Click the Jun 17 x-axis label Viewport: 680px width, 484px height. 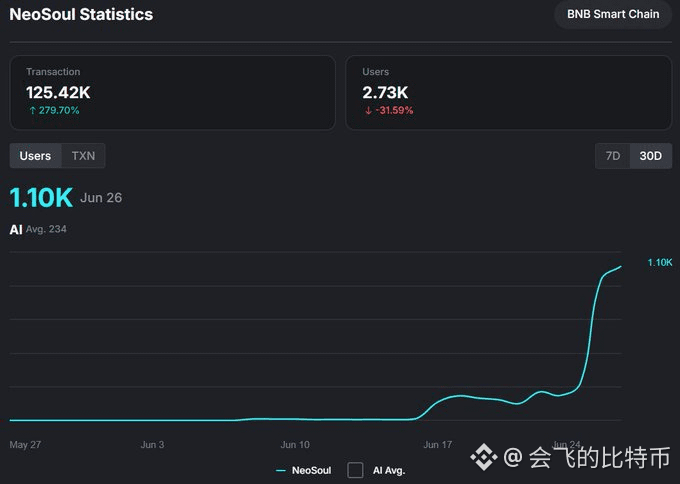click(438, 445)
